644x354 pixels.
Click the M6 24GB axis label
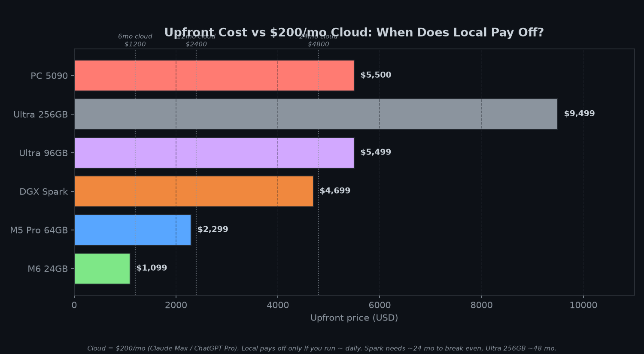click(x=48, y=269)
